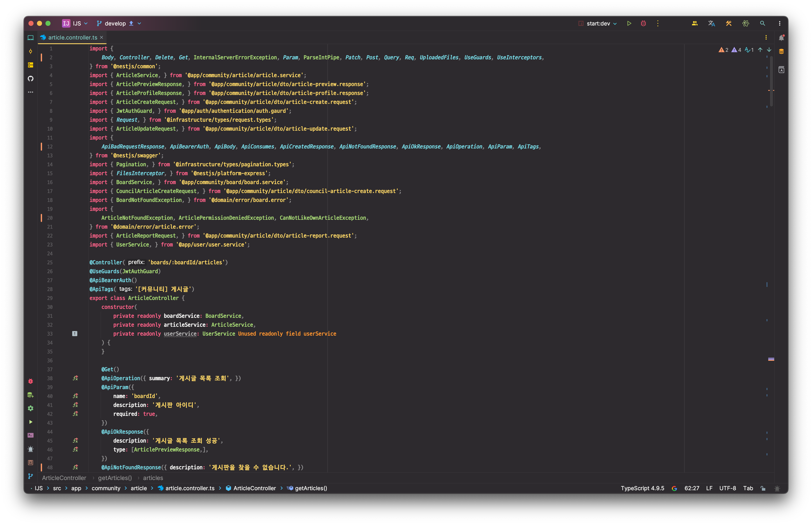Click getArticles() in the bottom breadcrumb

tap(311, 488)
